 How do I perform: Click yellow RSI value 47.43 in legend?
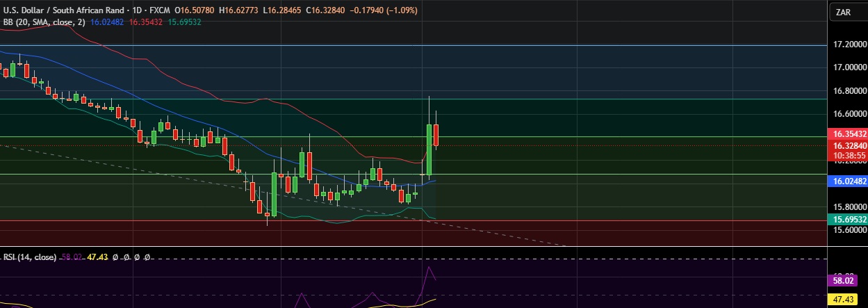point(97,257)
